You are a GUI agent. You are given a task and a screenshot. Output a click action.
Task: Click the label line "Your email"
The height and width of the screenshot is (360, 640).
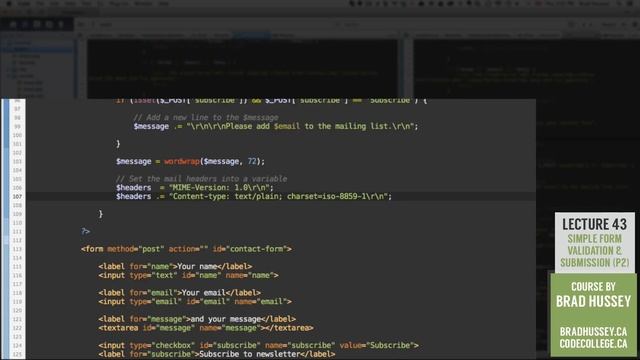click(x=179, y=293)
